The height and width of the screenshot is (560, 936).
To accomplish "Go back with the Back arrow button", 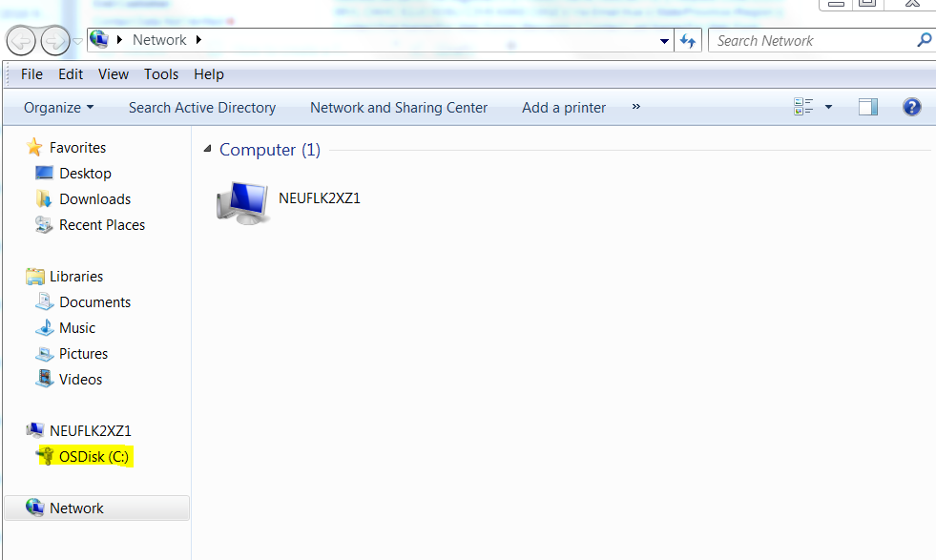I will point(21,41).
